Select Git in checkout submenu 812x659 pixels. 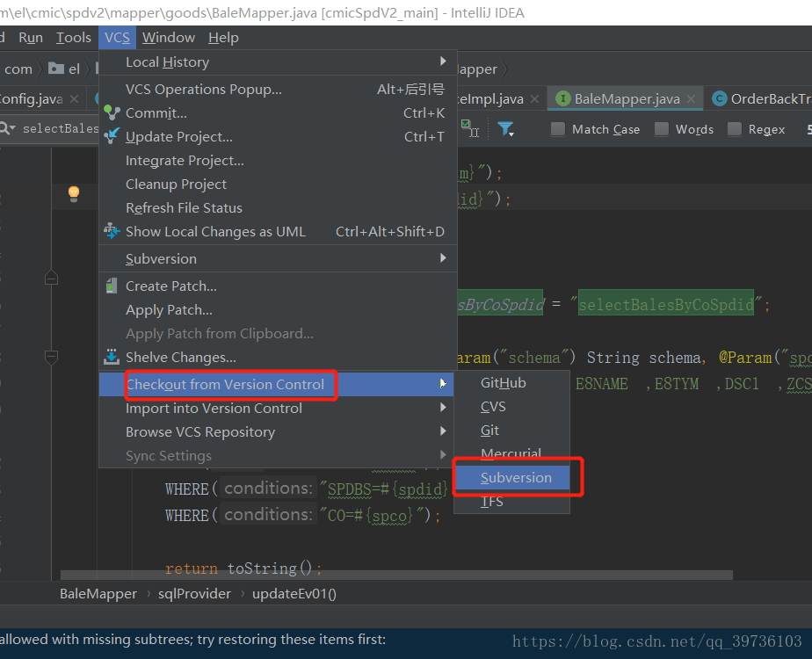[511, 431]
